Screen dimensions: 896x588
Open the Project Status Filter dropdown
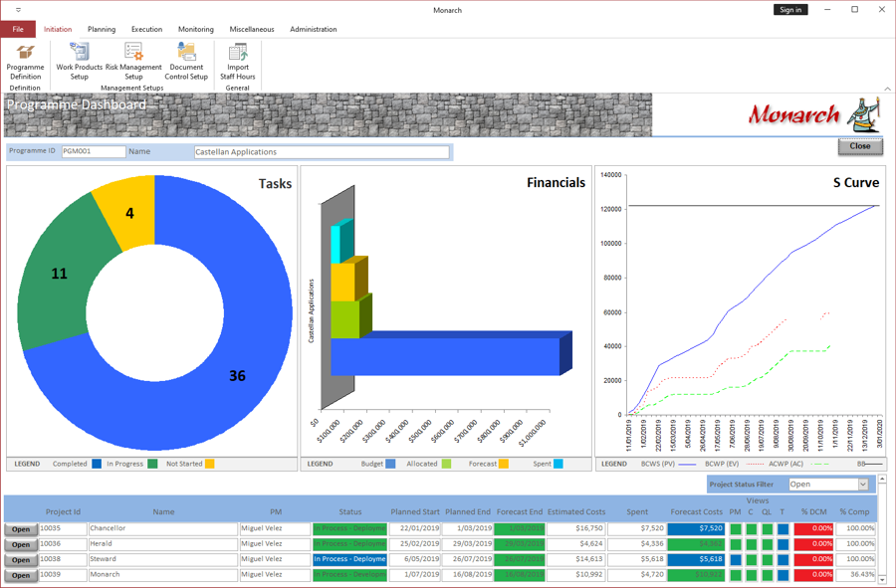[x=863, y=485]
